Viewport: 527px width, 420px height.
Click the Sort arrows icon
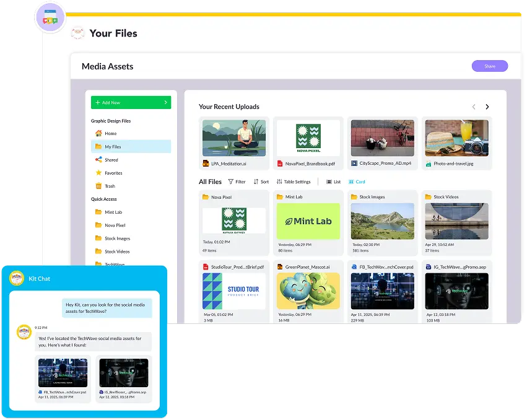pos(256,182)
